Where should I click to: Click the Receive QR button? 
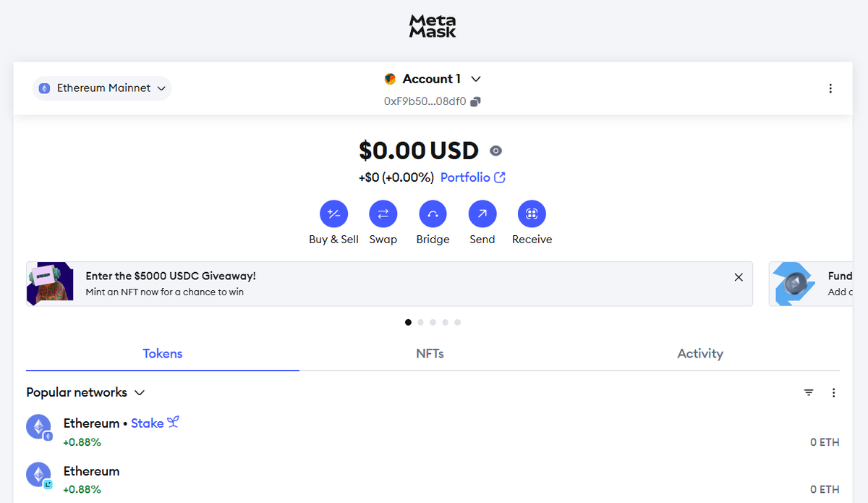coord(532,214)
